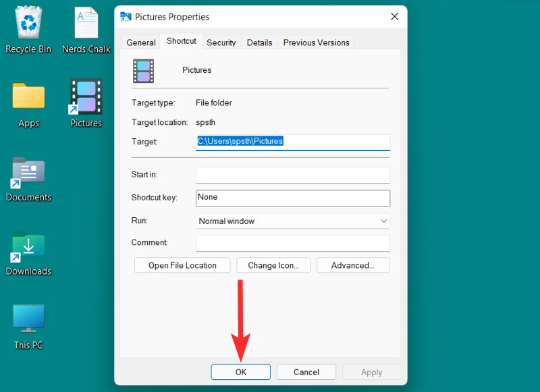The height and width of the screenshot is (392, 540).
Task: Click inside the Target path field
Action: (292, 142)
